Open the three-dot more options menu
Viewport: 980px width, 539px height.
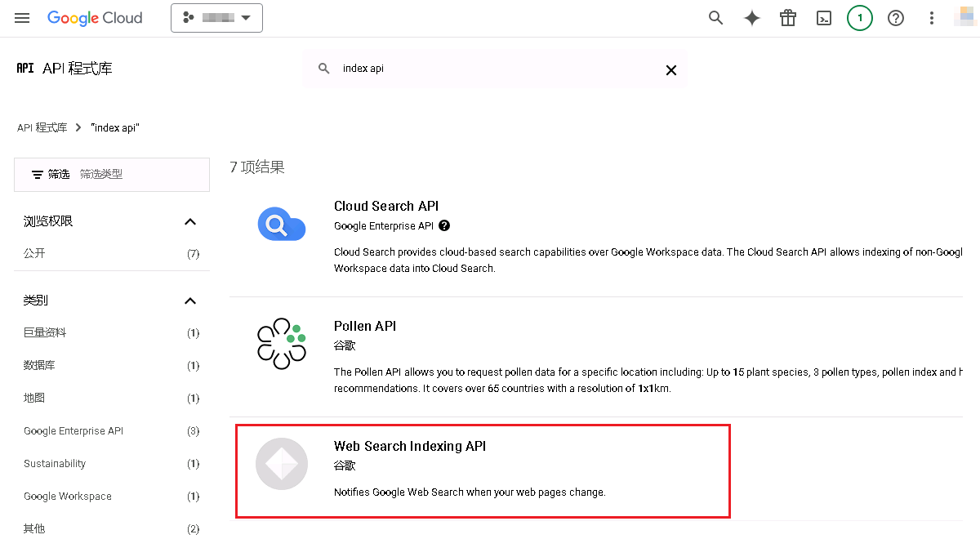(932, 18)
